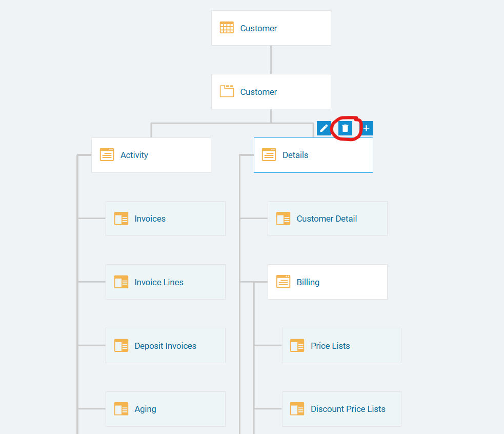Click the plus add icon above Details
The height and width of the screenshot is (434, 504).
pos(367,128)
